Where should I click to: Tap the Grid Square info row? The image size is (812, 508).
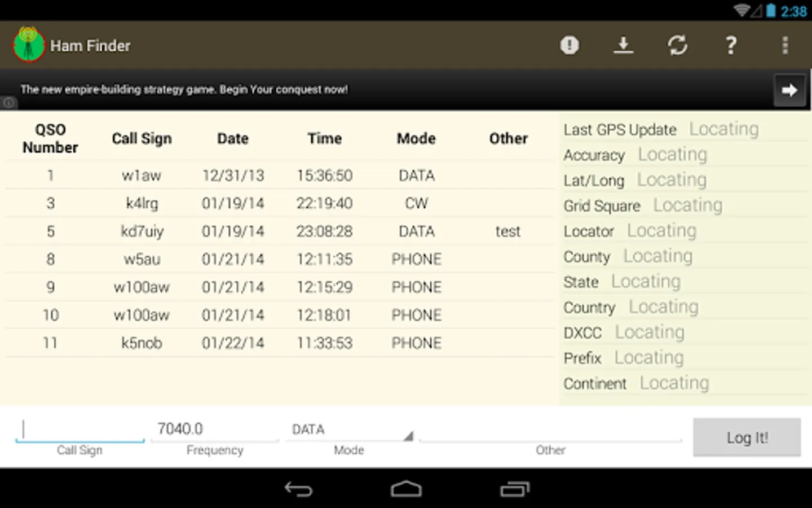pos(685,205)
